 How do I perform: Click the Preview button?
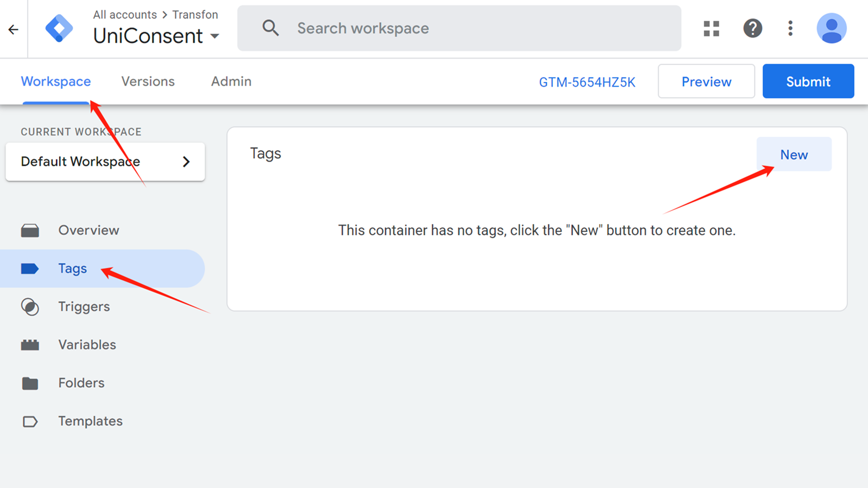click(x=706, y=81)
